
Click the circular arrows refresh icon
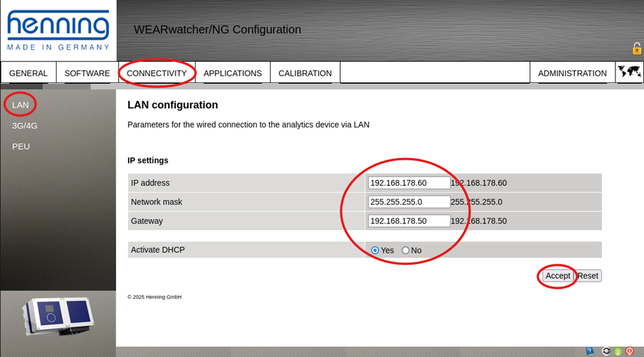click(606, 351)
